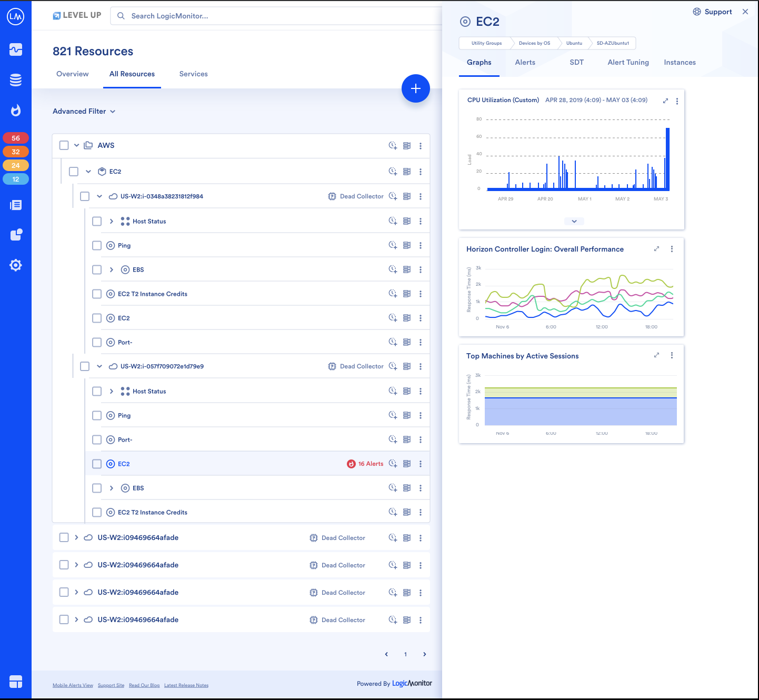Open the flame Alerts icon in sidebar
Image resolution: width=759 pixels, height=700 pixels.
16,111
